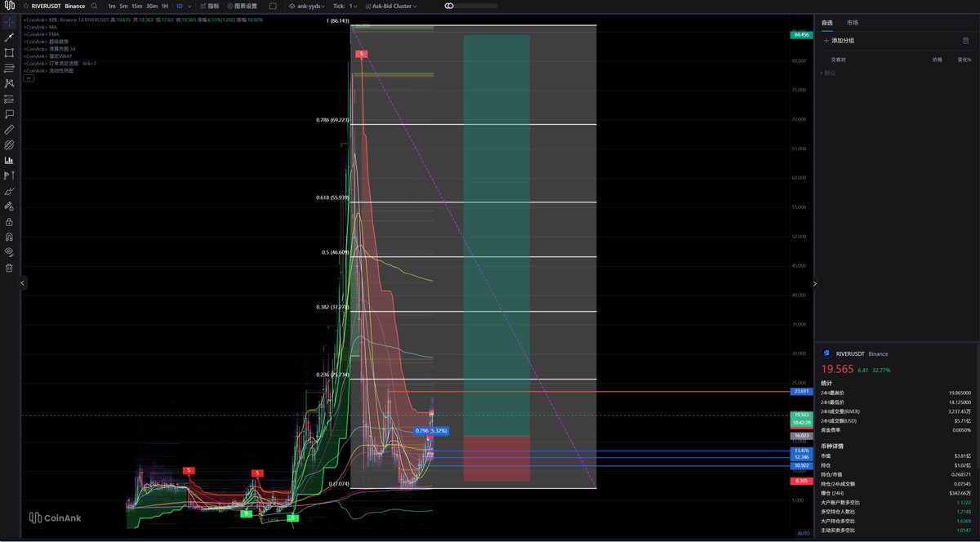Select the trend line drawing tool
This screenshot has height=542, width=980.
pos(9,38)
